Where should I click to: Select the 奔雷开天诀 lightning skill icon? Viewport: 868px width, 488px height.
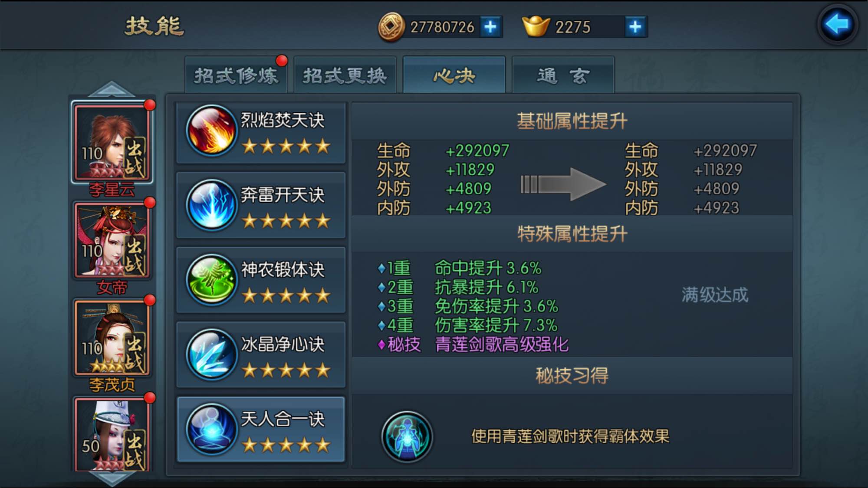[x=211, y=205]
